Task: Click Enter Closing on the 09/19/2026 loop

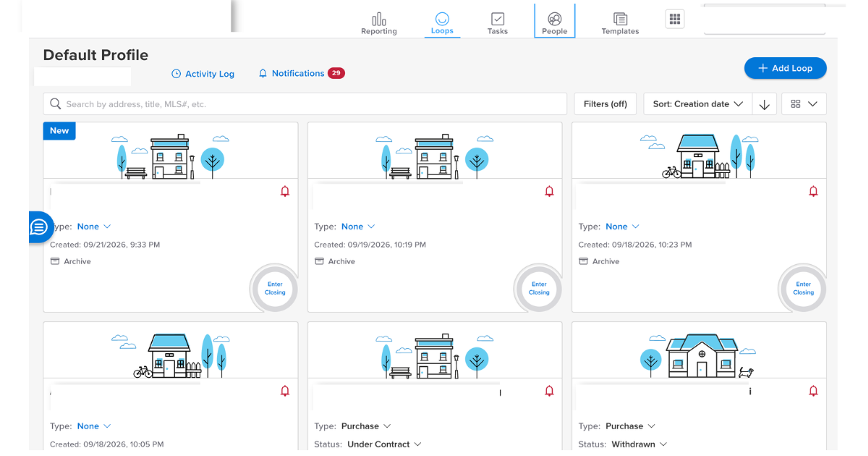Action: click(x=539, y=288)
